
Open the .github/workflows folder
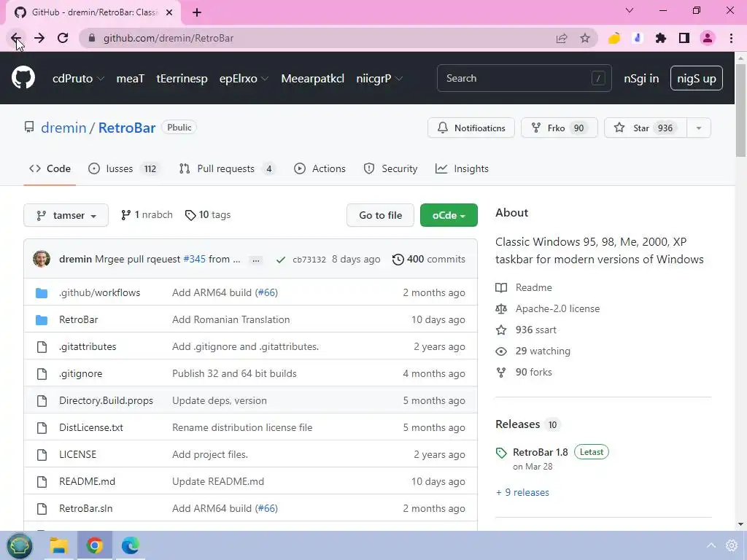coord(99,292)
